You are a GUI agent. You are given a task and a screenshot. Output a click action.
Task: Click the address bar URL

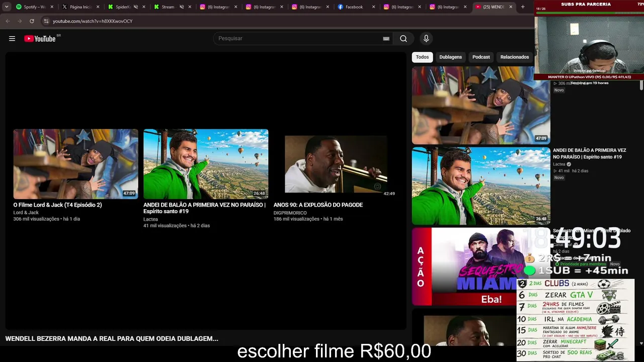[x=93, y=21]
